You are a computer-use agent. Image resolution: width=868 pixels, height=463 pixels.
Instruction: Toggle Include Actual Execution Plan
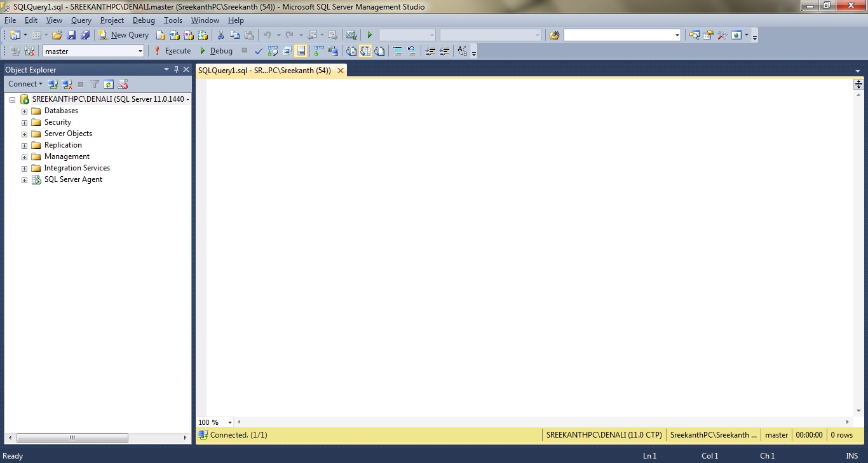click(x=317, y=51)
